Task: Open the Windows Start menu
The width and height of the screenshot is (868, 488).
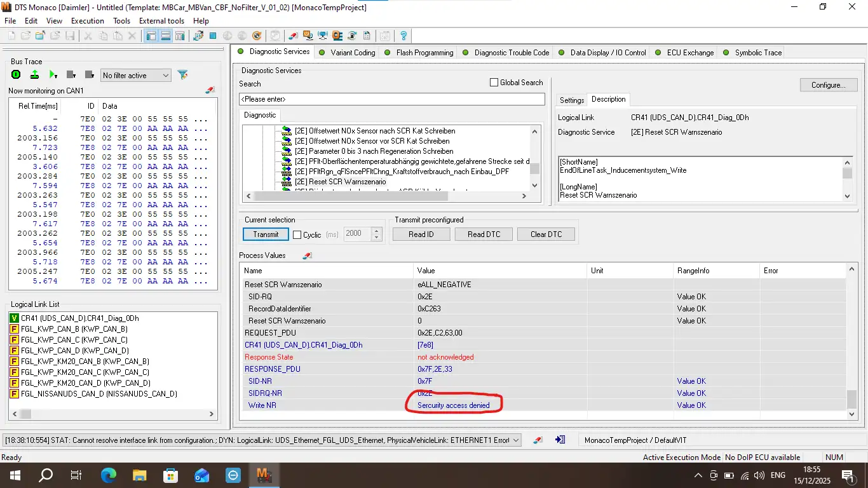Action: pos(15,475)
